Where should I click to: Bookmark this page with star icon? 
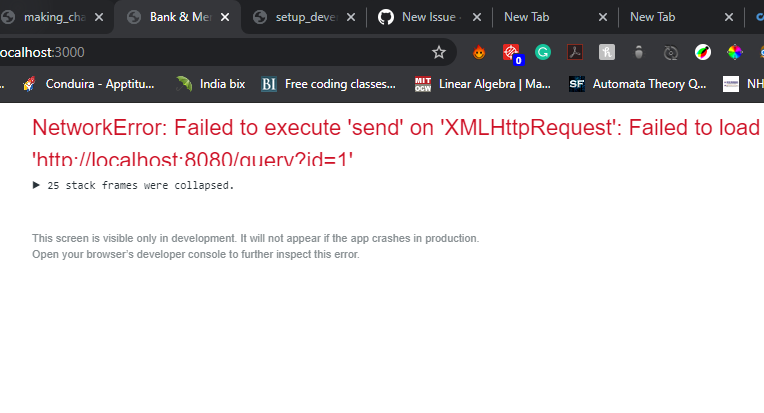click(x=439, y=52)
